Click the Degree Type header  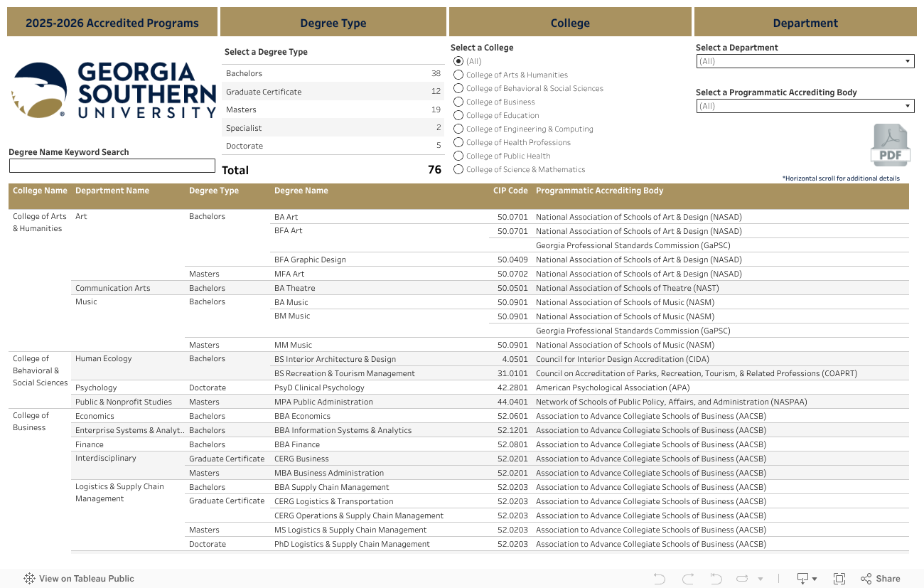[333, 22]
